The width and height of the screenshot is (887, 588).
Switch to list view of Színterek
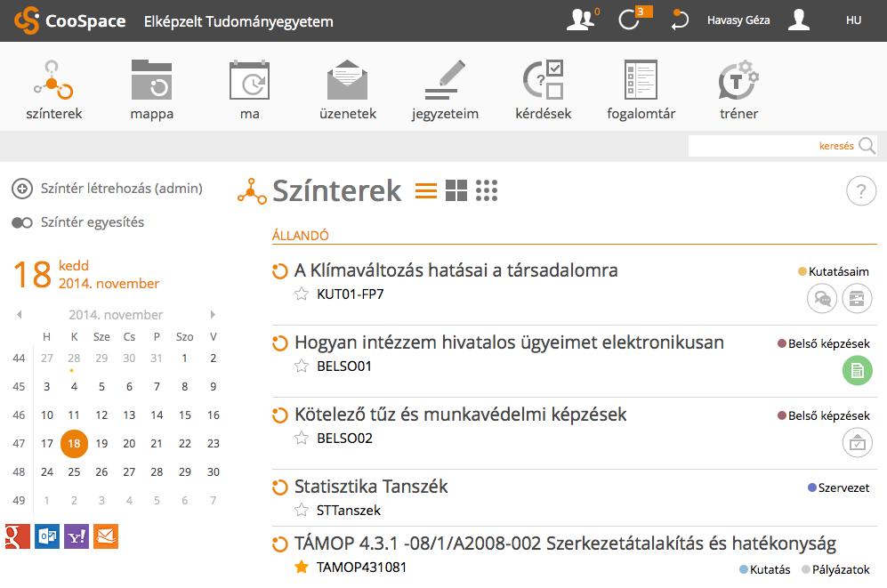point(426,190)
